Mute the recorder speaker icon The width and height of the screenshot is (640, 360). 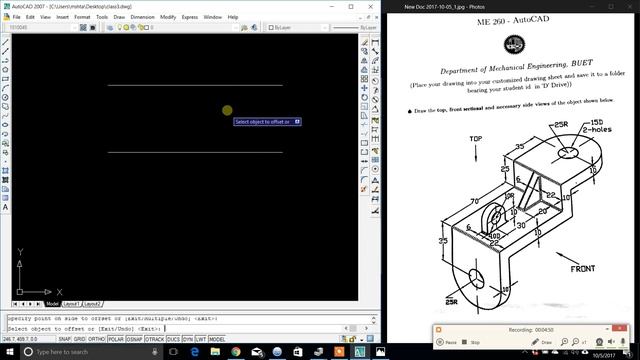coord(611,342)
